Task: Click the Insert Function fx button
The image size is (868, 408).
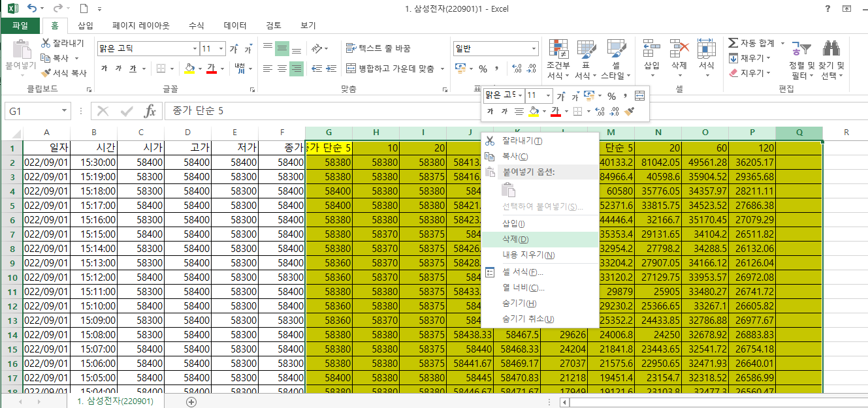Action: (150, 111)
